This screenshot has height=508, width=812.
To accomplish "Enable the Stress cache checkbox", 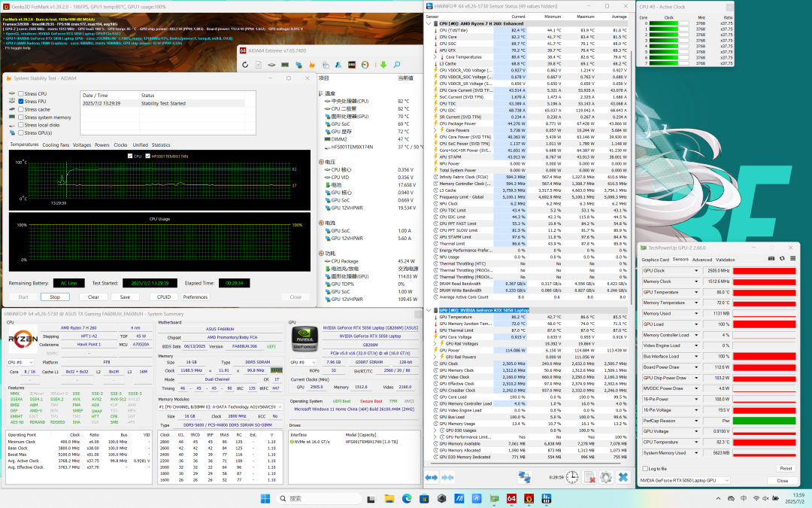I will 21,109.
